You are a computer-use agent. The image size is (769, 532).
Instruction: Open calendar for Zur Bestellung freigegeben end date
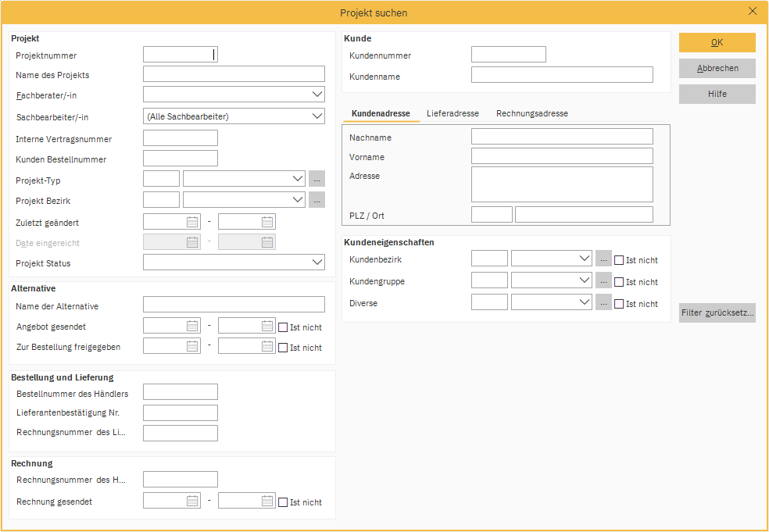[x=267, y=347]
